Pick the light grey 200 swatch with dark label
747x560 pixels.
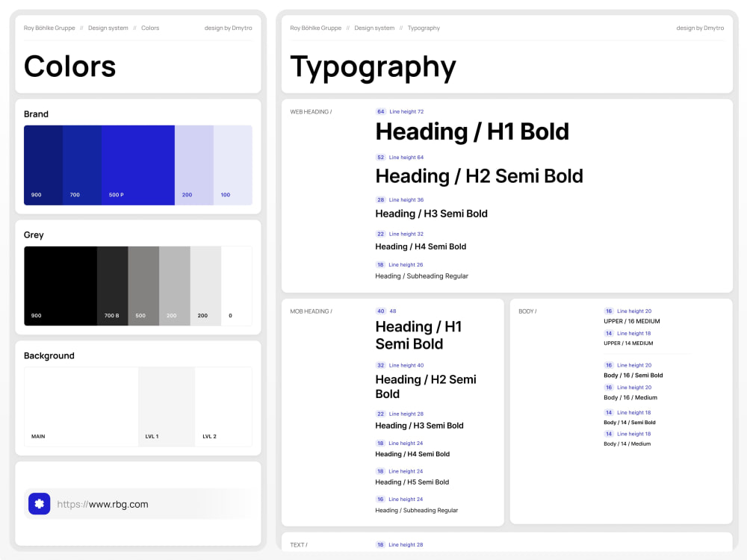(206, 286)
